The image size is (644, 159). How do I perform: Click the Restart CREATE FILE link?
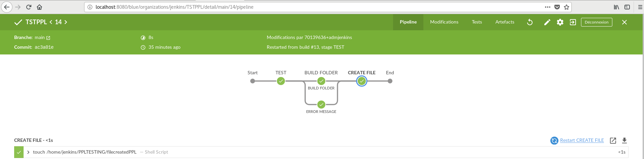(582, 141)
